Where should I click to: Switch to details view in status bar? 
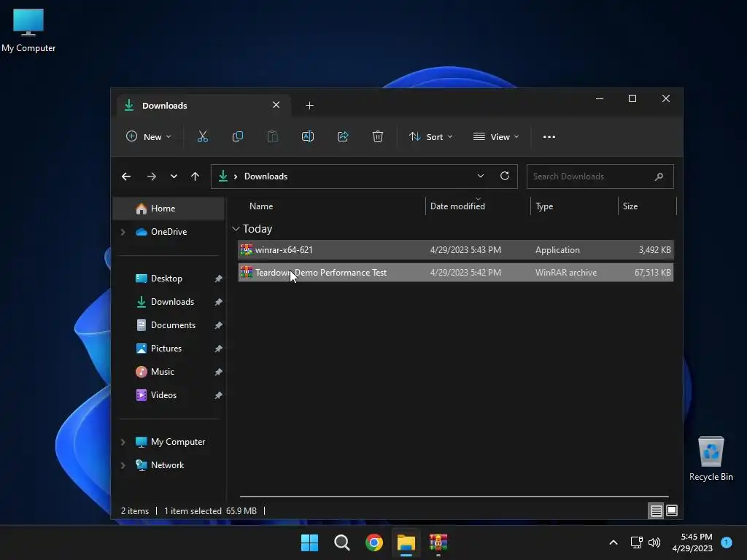tap(656, 511)
